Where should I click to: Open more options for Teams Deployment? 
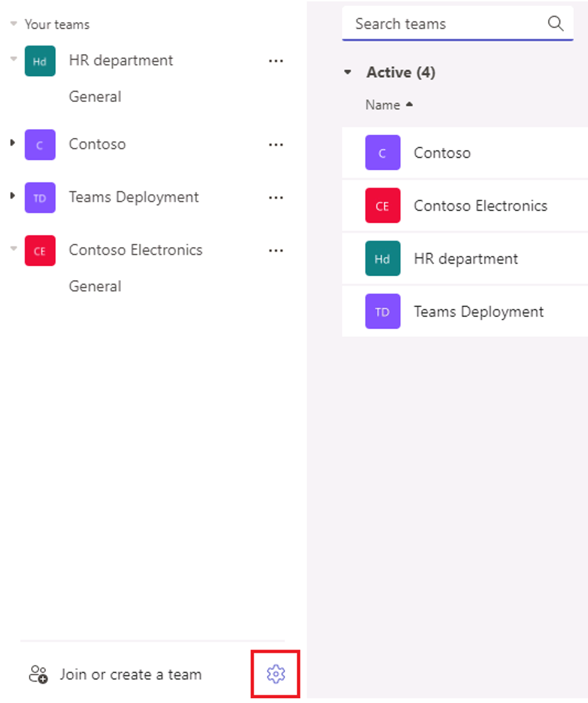tap(276, 198)
